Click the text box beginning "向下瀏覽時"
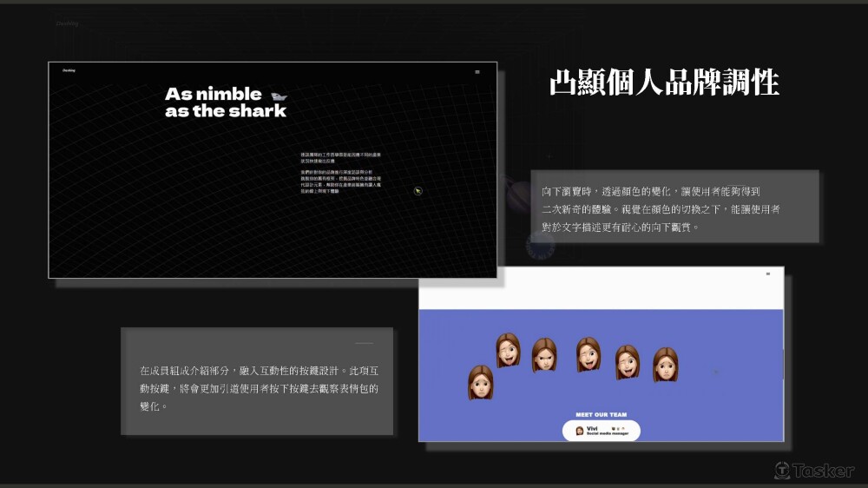The width and height of the screenshot is (868, 488). pyautogui.click(x=674, y=206)
